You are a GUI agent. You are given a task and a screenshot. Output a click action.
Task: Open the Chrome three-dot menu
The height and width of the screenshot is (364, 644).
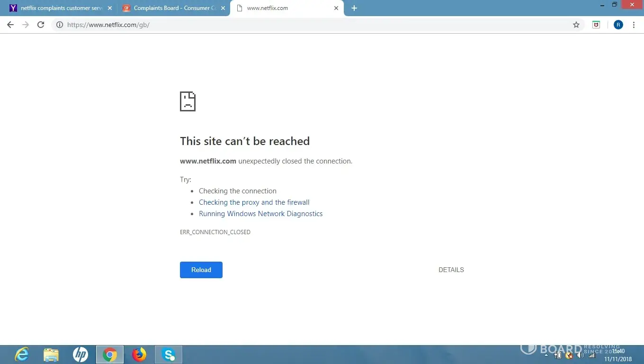[634, 25]
